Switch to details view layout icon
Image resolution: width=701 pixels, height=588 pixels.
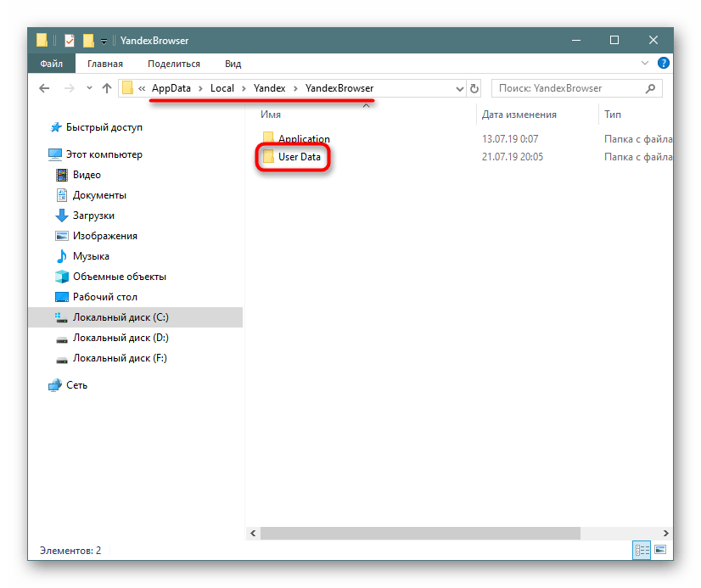[642, 550]
